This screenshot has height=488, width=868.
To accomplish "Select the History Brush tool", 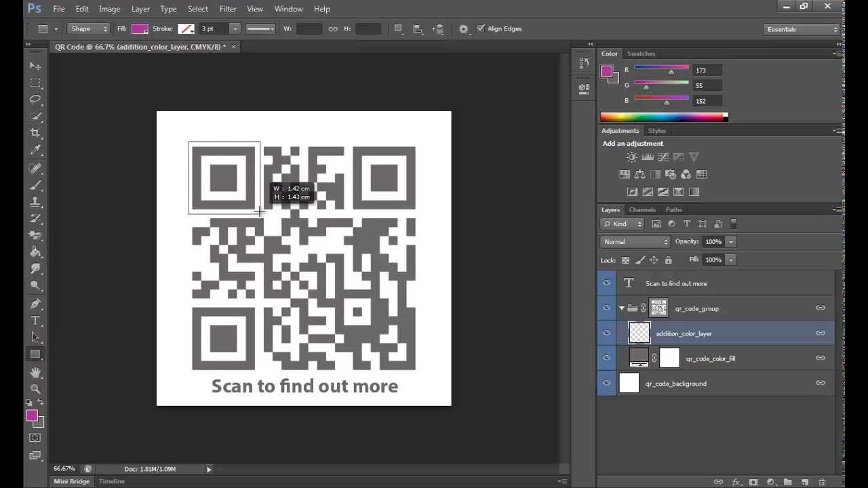I will point(35,219).
